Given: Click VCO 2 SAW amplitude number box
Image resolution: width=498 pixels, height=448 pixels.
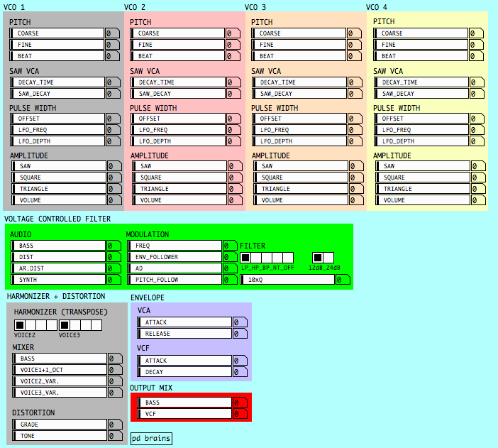Looking at the screenshot, I should pos(236,166).
